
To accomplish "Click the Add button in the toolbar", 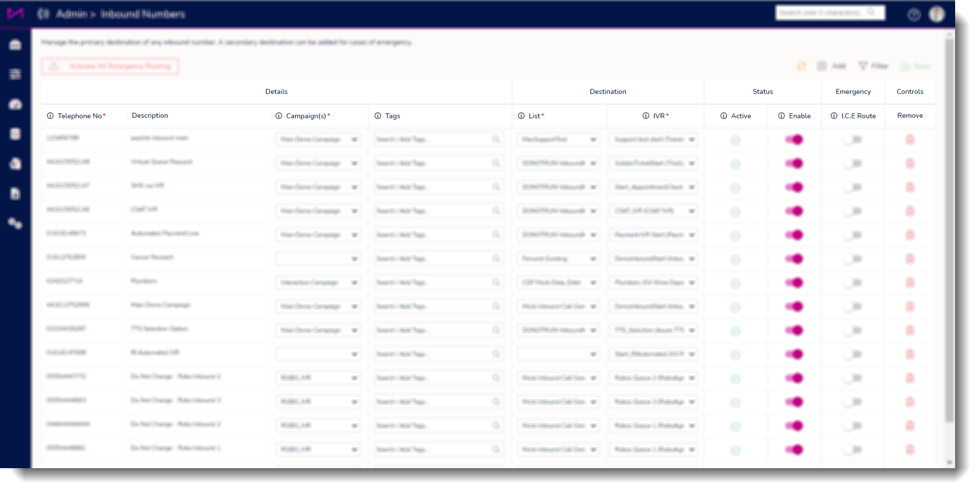I will click(x=832, y=66).
